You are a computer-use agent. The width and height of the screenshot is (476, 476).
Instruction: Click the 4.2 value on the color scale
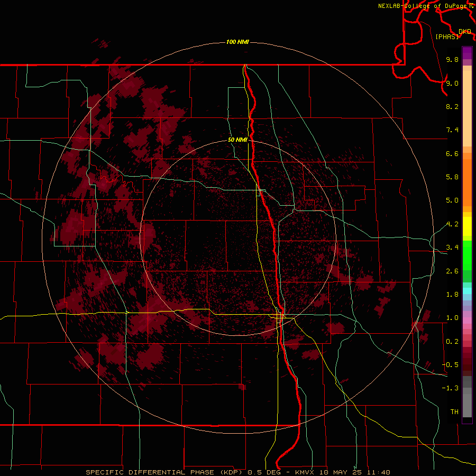pos(452,224)
